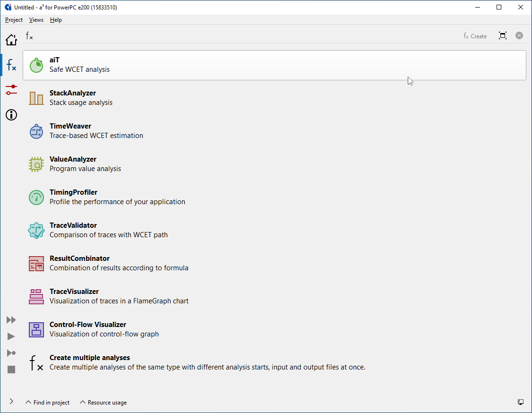Click 'Program value analysis' description
This screenshot has height=413, width=532.
[x=85, y=169]
